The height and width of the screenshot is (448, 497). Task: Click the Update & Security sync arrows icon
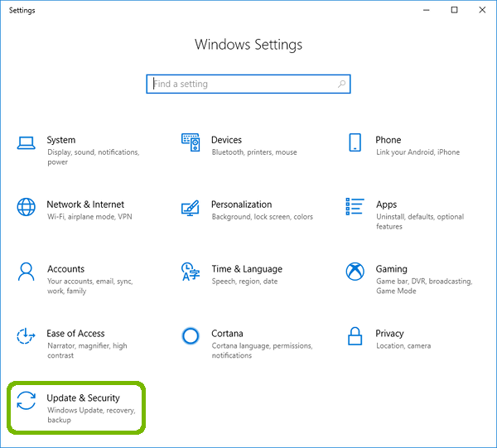click(x=26, y=401)
